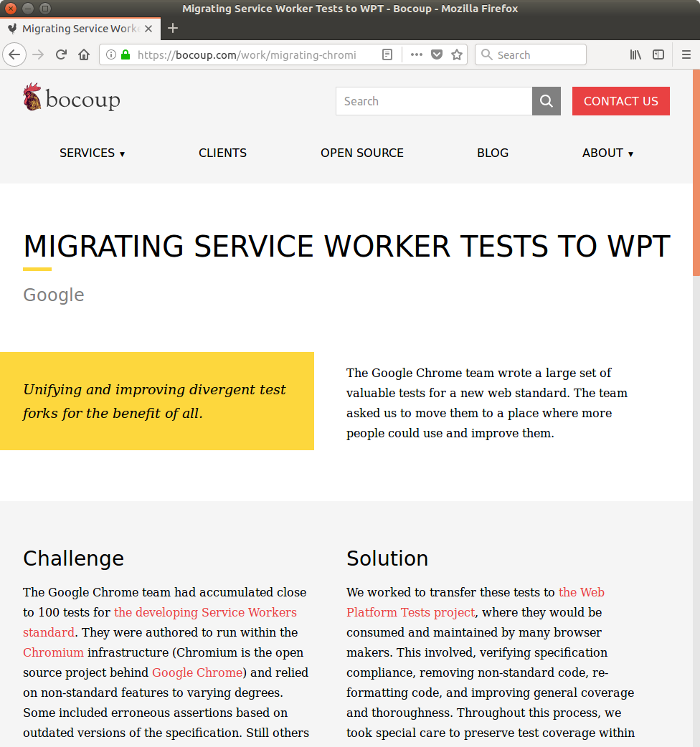Screen dimensions: 700x747
Task: Show site information icon in address bar
Action: pyautogui.click(x=110, y=54)
